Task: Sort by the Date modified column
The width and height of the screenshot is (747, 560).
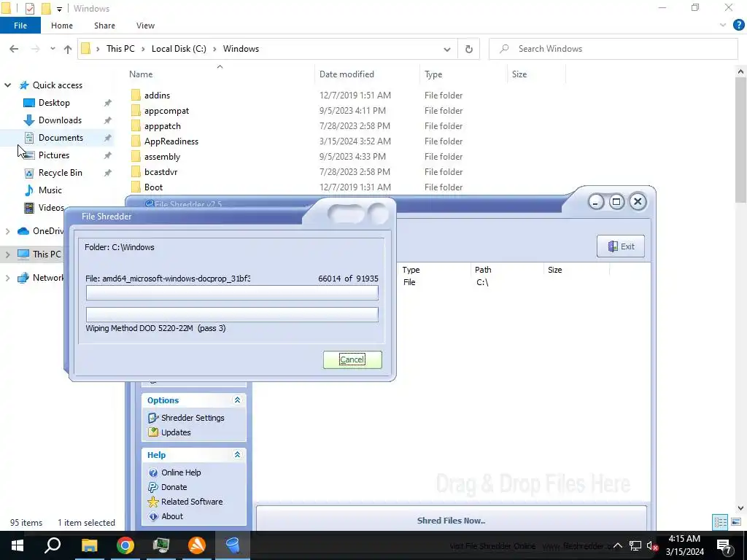Action: [x=347, y=74]
